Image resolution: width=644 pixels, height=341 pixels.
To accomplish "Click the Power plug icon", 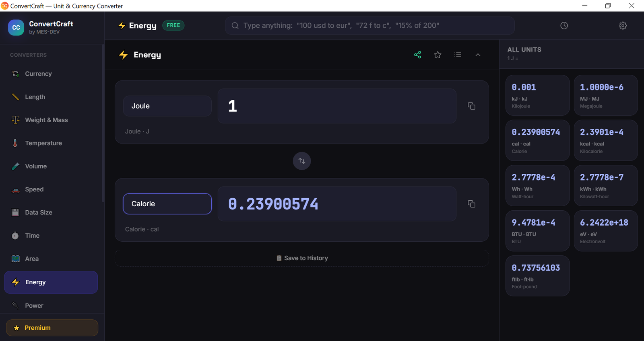I will 16,306.
